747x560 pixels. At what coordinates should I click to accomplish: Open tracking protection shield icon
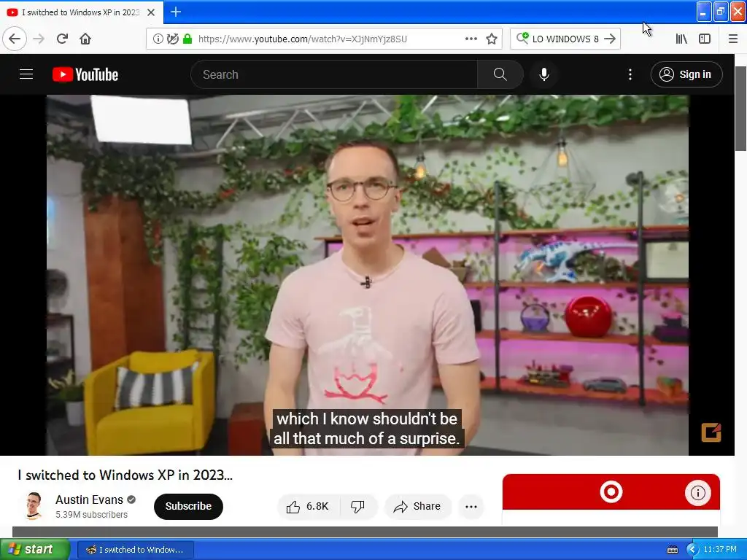(x=172, y=39)
